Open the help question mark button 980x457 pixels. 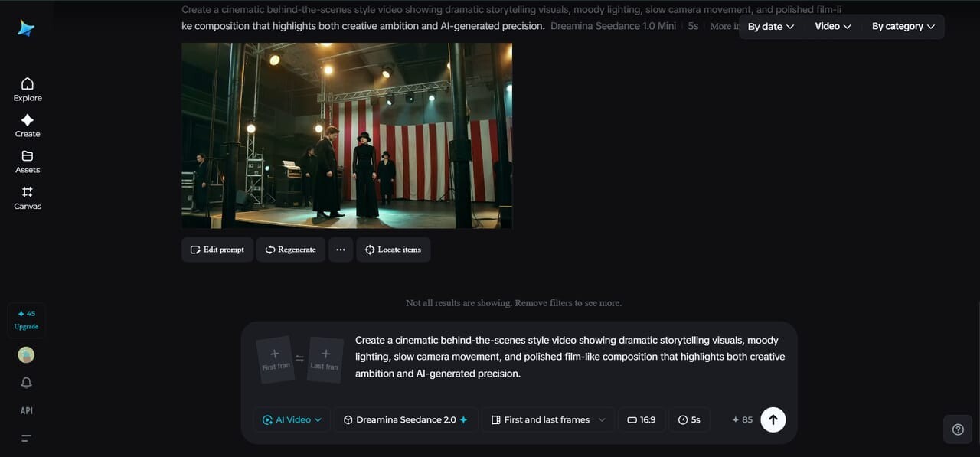(958, 429)
